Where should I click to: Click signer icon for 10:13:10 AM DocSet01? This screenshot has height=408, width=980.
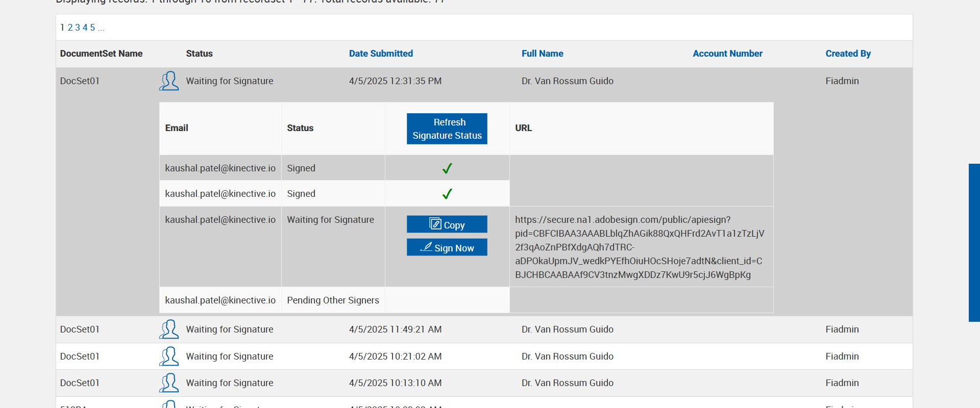[x=169, y=383]
